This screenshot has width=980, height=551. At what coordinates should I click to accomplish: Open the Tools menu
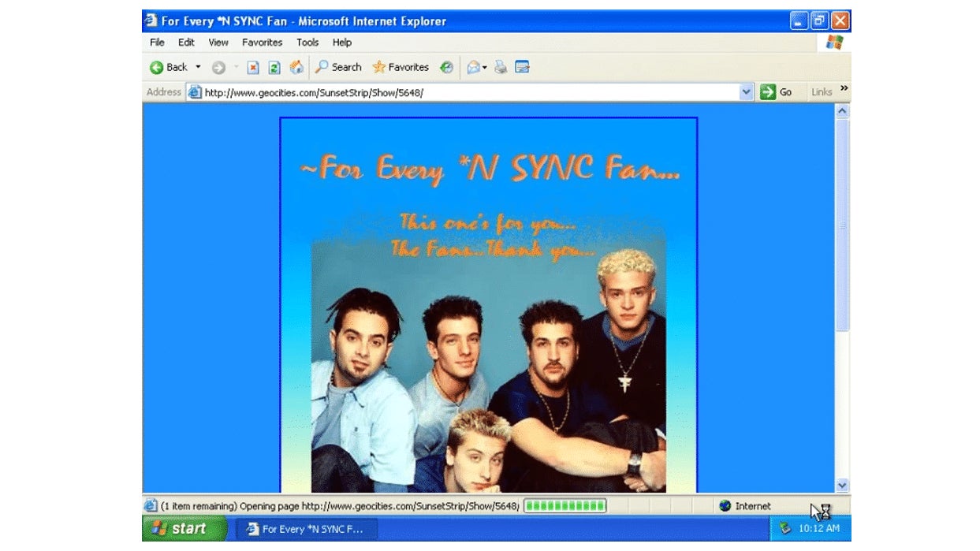coord(307,43)
